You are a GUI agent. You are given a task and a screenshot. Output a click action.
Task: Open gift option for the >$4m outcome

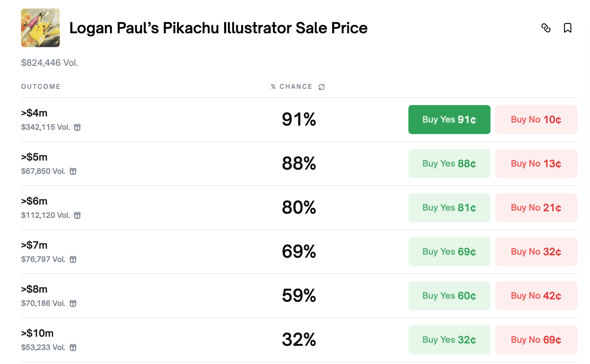[78, 127]
